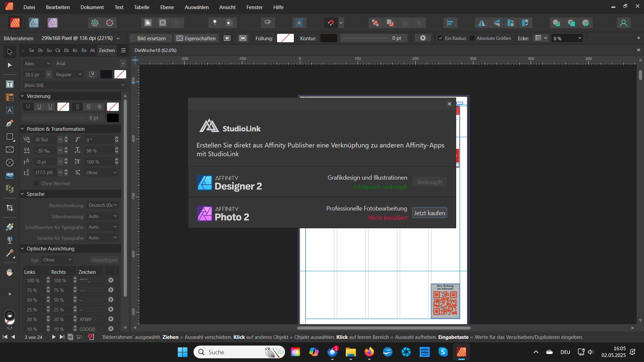The image size is (644, 362).
Task: Toggle underline none U button
Action: 28,107
